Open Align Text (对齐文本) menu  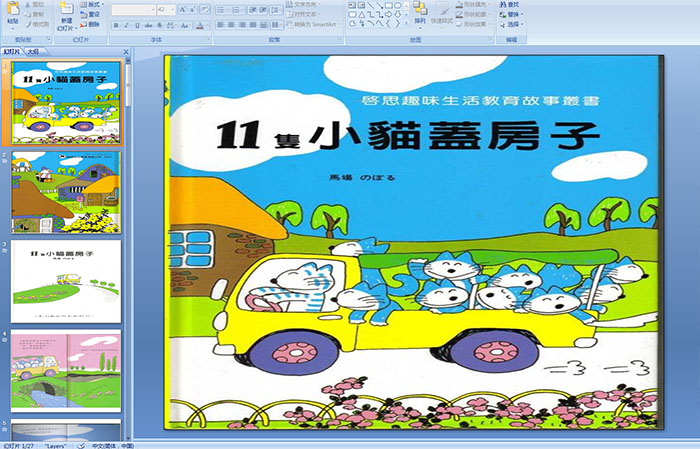pos(304,14)
